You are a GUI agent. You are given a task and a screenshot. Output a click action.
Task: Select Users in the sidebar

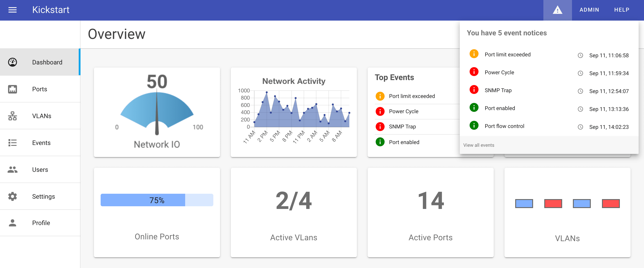click(x=40, y=170)
